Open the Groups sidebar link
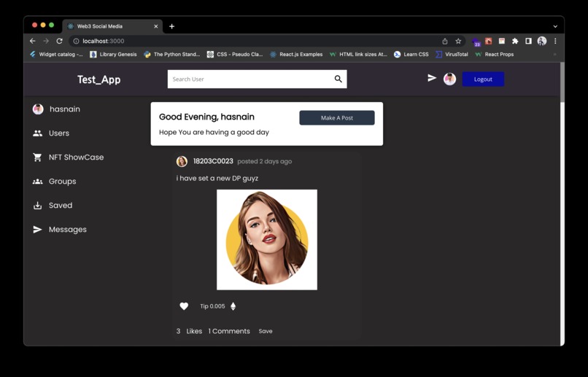This screenshot has height=377, width=588. click(x=62, y=182)
